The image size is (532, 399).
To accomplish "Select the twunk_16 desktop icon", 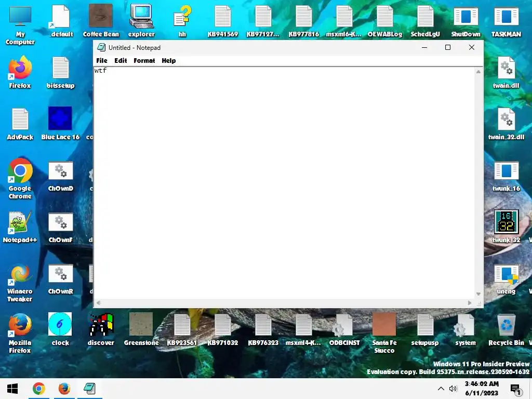I will click(x=506, y=177).
